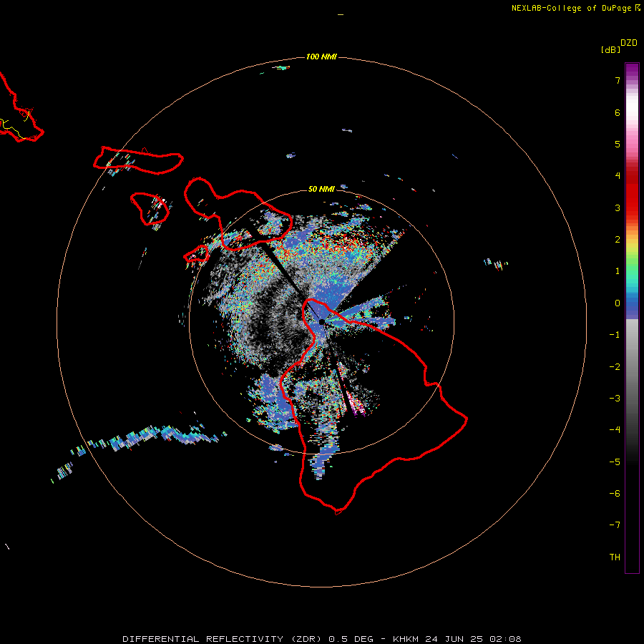
Task: Click the DZD colorbar title
Action: 629,43
